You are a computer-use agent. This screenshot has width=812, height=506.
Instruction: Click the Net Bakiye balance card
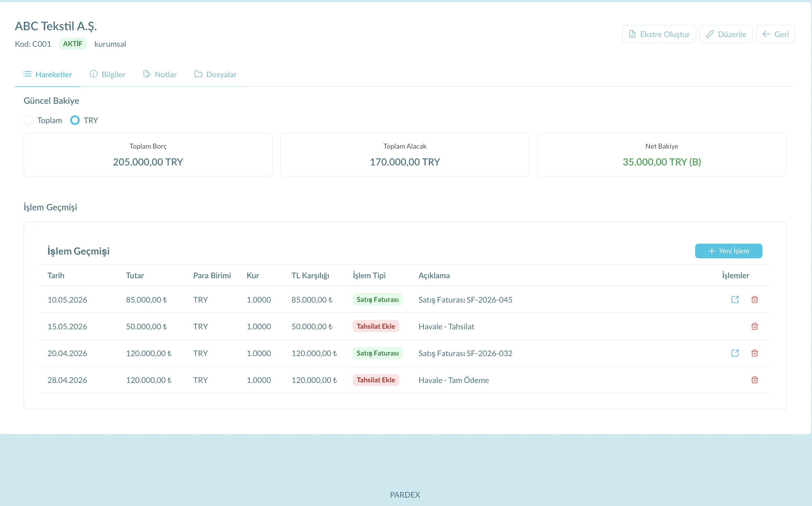pyautogui.click(x=662, y=155)
